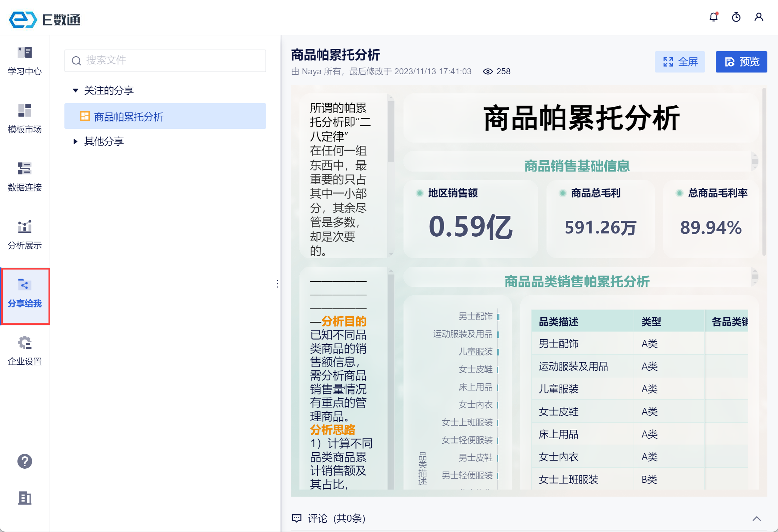Click the enterprise building icon at bottom
The height and width of the screenshot is (532, 778).
click(x=25, y=498)
